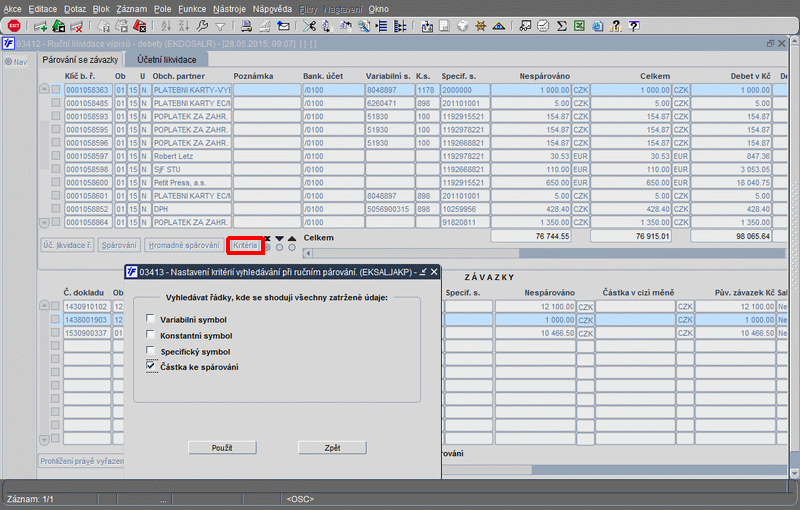Click the red EXIT stop-sign icon

coord(14,26)
